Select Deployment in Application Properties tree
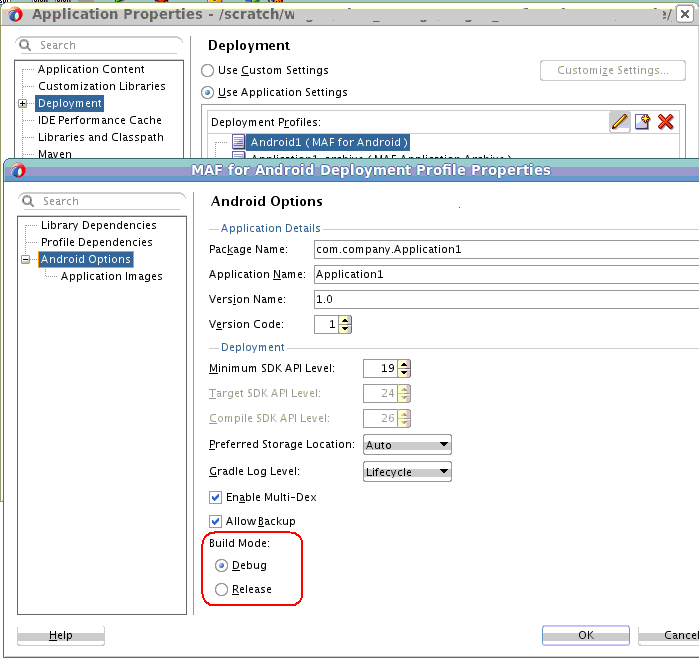Screen dimensions: 699x658 point(70,103)
